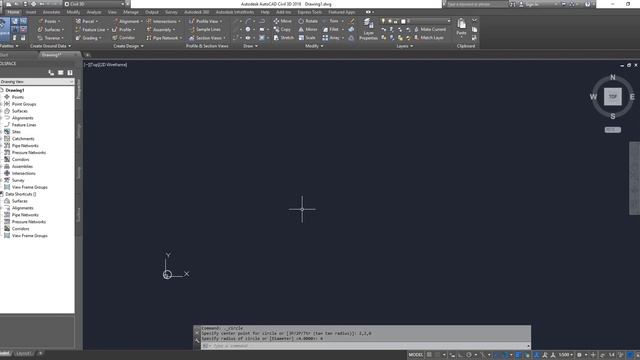The width and height of the screenshot is (640, 360).
Task: Click the Erase tool in Modify panel
Action: pos(352,21)
